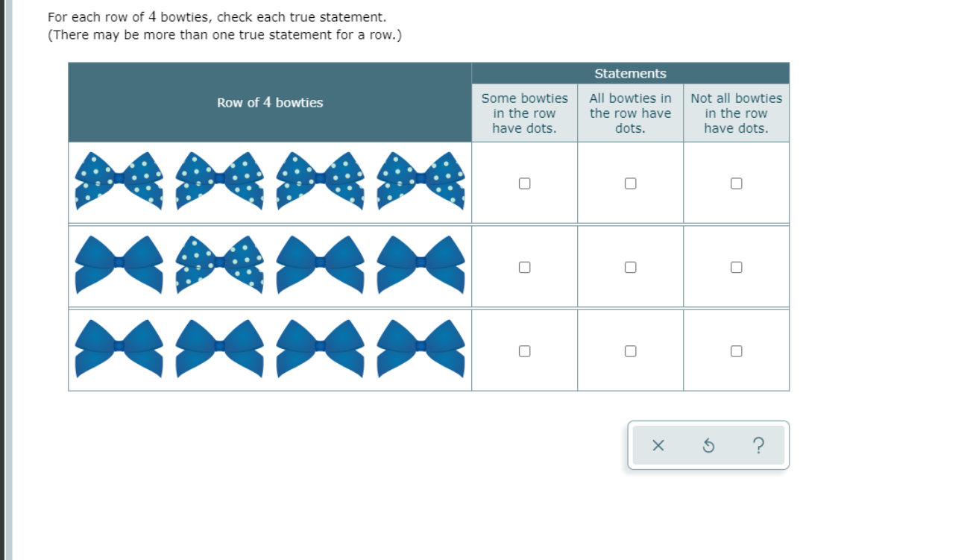973x560 pixels.
Task: Click the undo/reset arrow icon
Action: pyautogui.click(x=708, y=445)
